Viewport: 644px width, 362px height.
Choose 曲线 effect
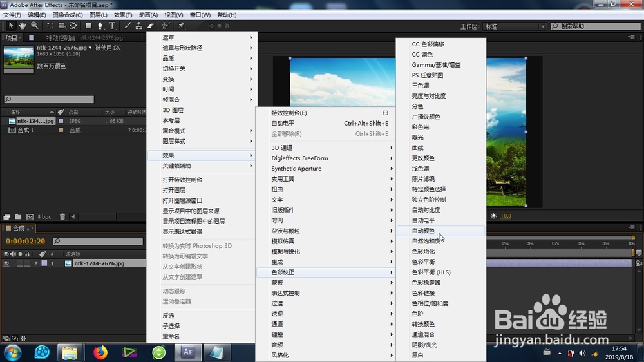(x=440, y=148)
